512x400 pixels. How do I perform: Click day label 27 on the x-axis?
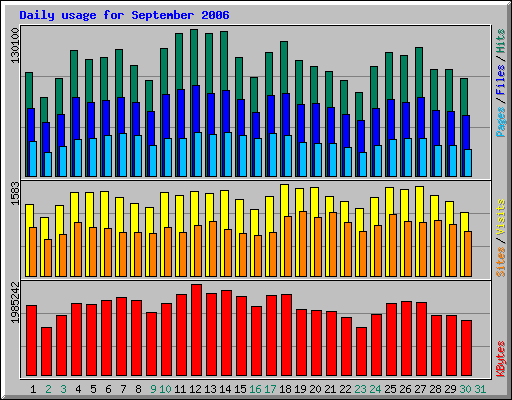[x=420, y=389]
